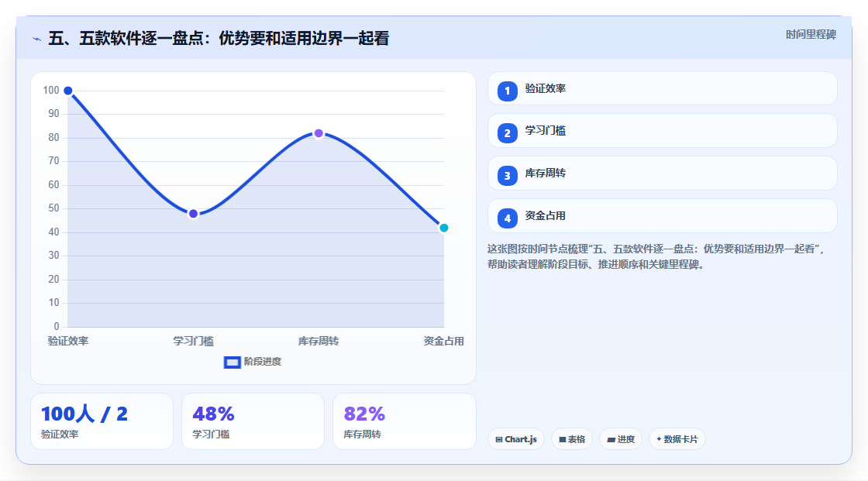This screenshot has height=481, width=868.
Task: Click the 82% stat card
Action: coord(404,421)
